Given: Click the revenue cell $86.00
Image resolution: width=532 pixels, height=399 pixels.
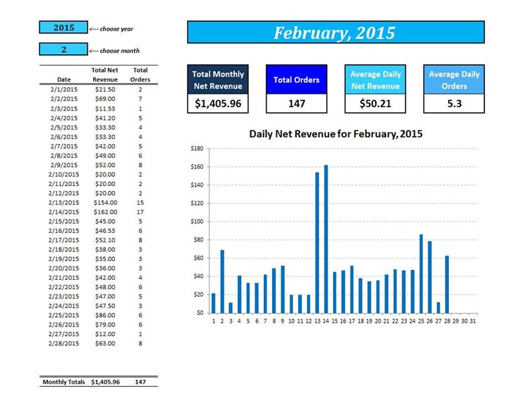Looking at the screenshot, I should click(x=105, y=315).
